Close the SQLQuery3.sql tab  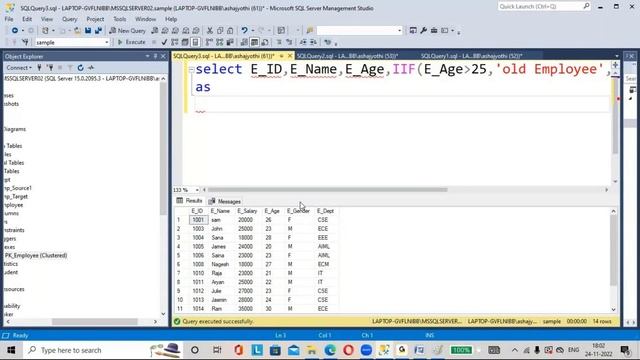click(x=290, y=56)
